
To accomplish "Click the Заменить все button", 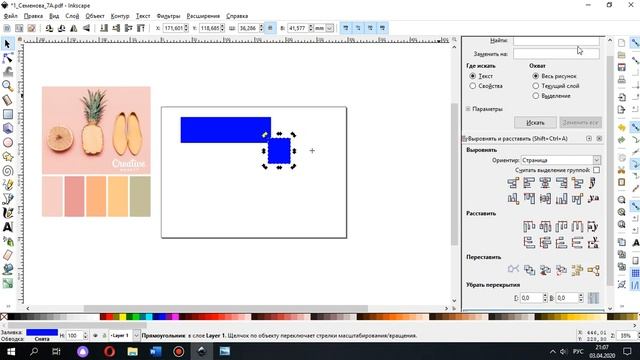I will 580,122.
